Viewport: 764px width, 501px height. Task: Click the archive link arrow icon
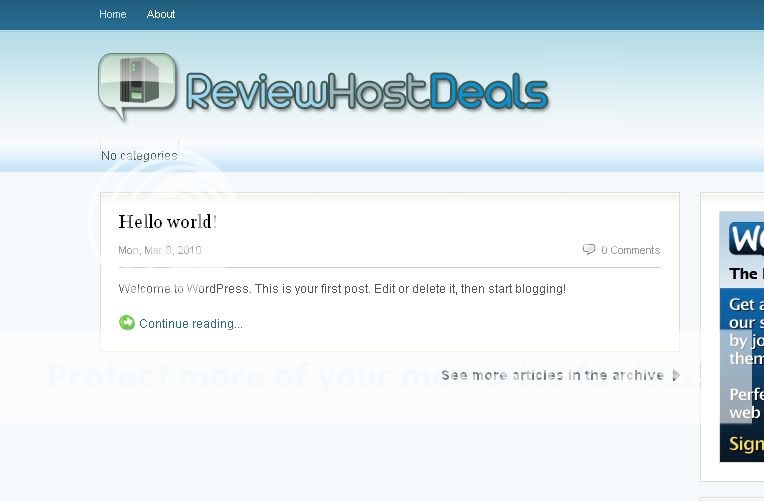coord(676,375)
